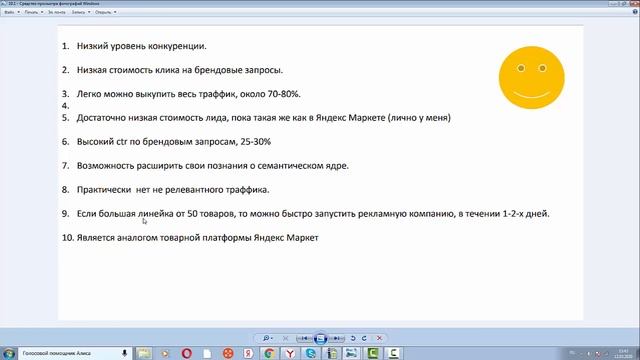Open the Windows Start menu
The width and height of the screenshot is (640, 360).
[x=9, y=353]
